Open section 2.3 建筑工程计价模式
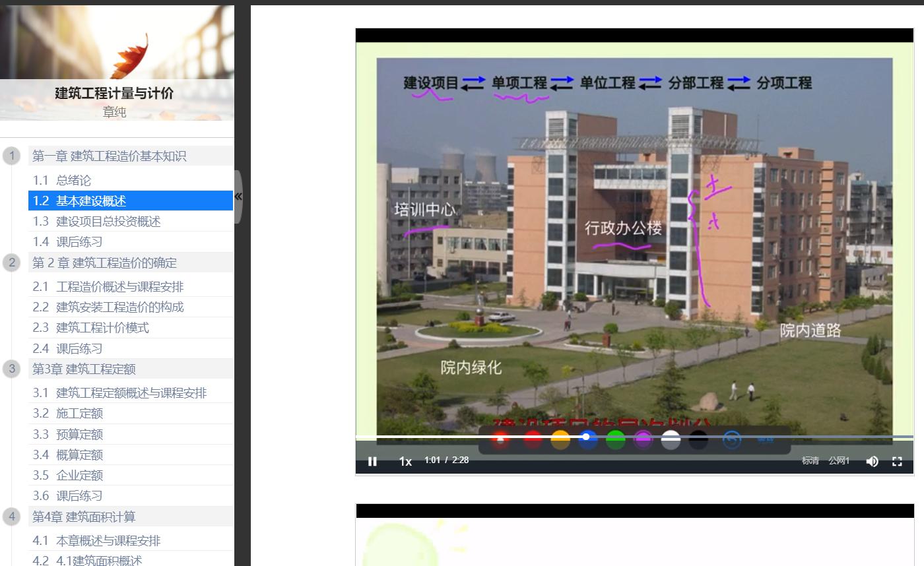Image resolution: width=924 pixels, height=566 pixels. coord(131,327)
